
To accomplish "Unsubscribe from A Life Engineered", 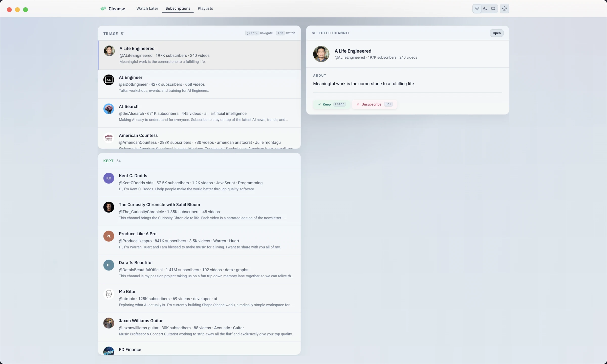I will pos(374,104).
